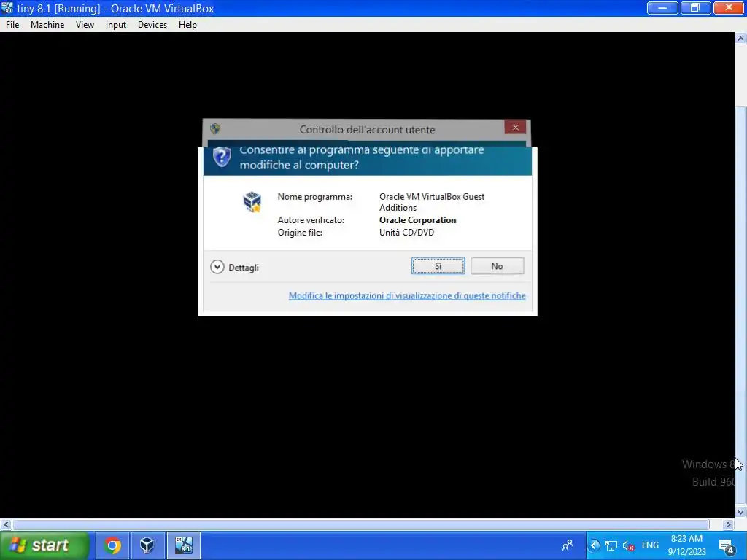747x560 pixels.
Task: Open Google Chrome from taskbar
Action: (112, 545)
